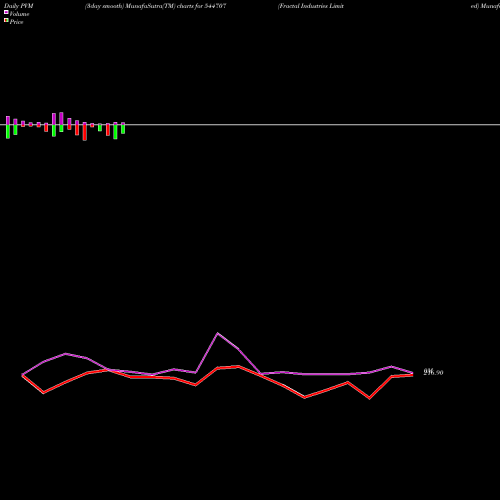Viewport: 500px width, 500px height.
Task: Select the Price legend label
Action: (x=16, y=22)
